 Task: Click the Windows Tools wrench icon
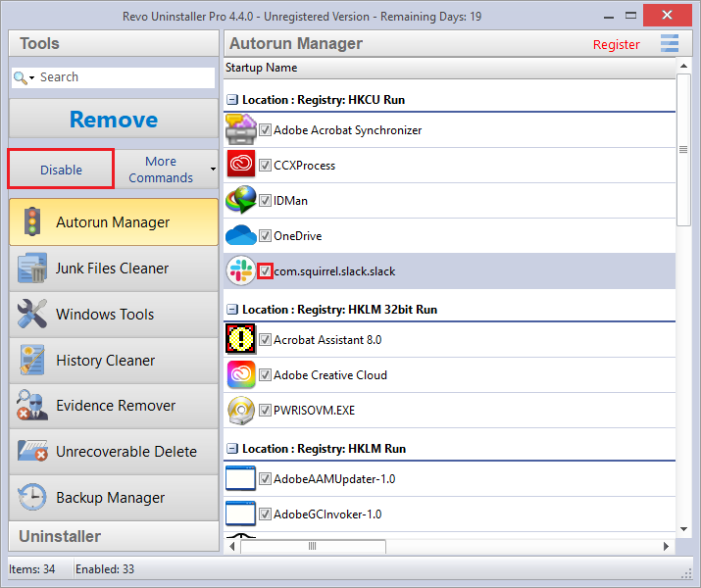[32, 314]
